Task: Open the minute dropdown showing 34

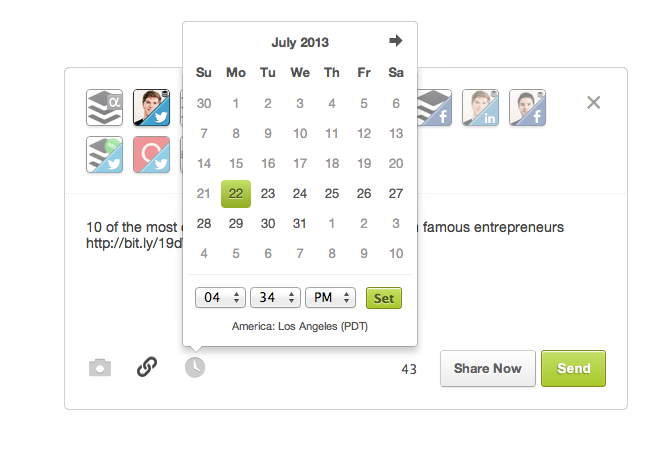Action: pos(275,298)
